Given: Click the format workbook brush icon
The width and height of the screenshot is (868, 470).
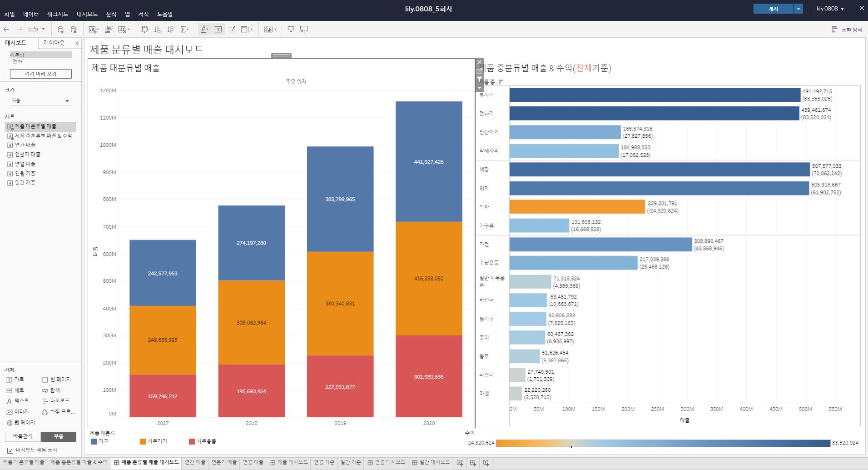Looking at the screenshot, I should (x=232, y=30).
